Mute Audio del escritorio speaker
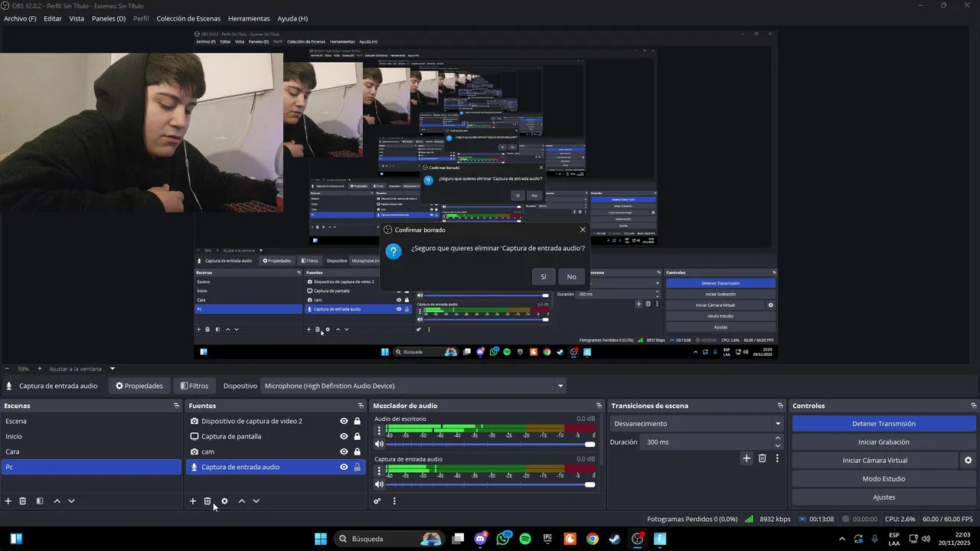Viewport: 980px width, 551px height. coord(379,444)
